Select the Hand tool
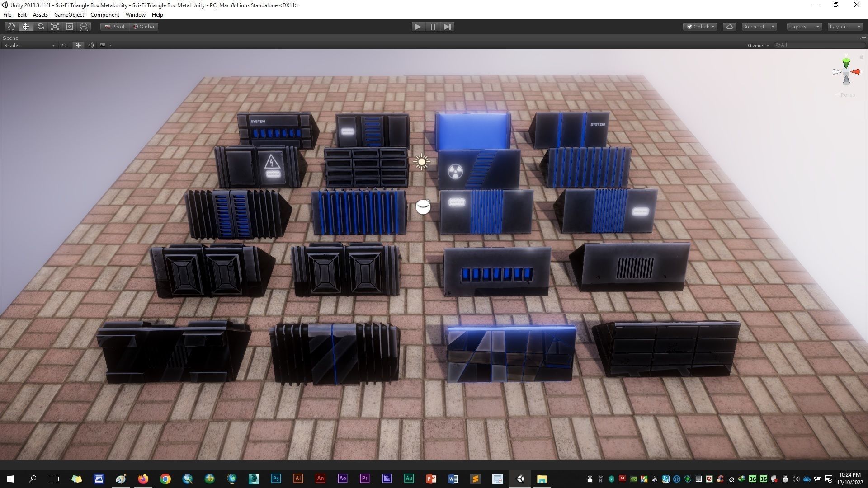The height and width of the screenshot is (488, 868). (11, 27)
